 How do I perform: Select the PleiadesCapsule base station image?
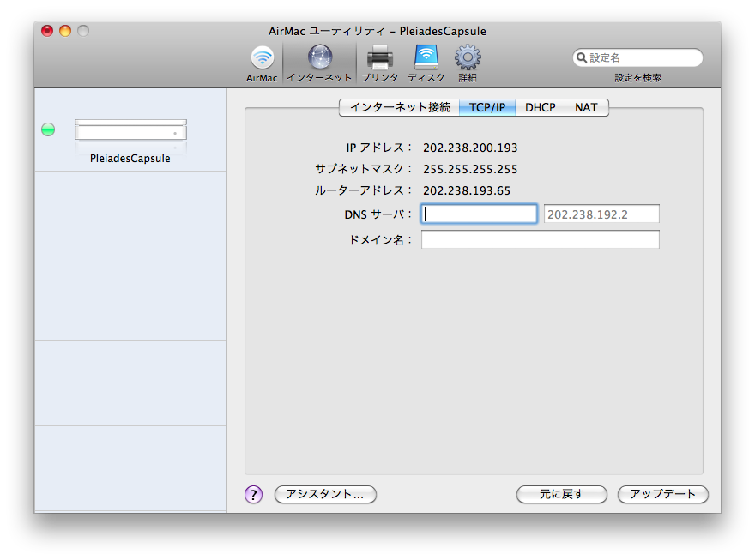coord(130,129)
